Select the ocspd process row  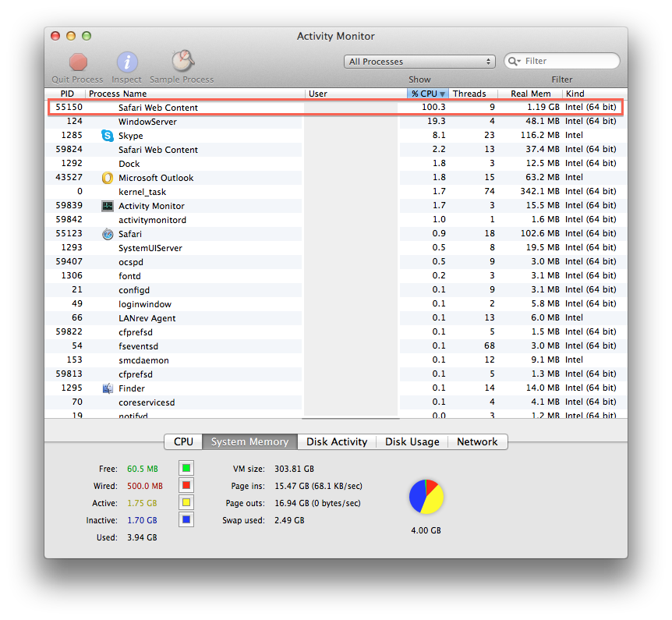coord(335,261)
